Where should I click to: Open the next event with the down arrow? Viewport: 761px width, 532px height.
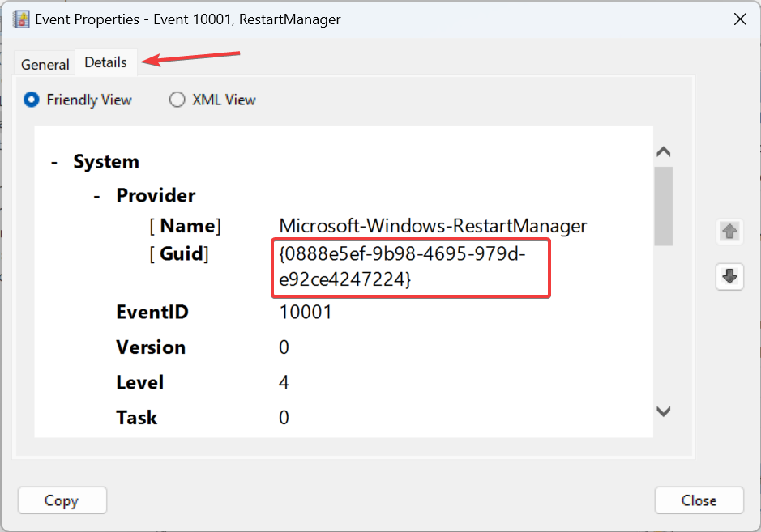click(729, 276)
